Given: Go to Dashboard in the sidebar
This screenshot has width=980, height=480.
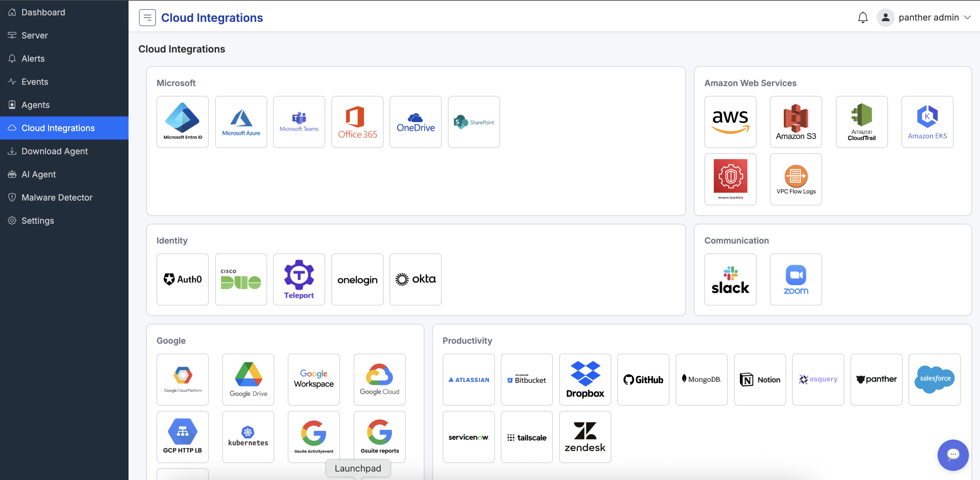Looking at the screenshot, I should tap(43, 12).
